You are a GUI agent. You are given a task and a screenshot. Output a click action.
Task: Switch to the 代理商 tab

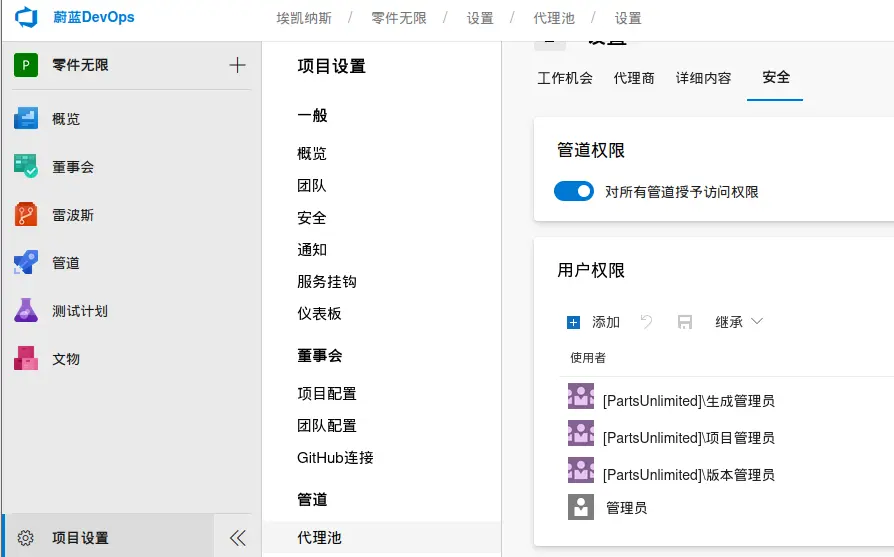pyautogui.click(x=634, y=78)
